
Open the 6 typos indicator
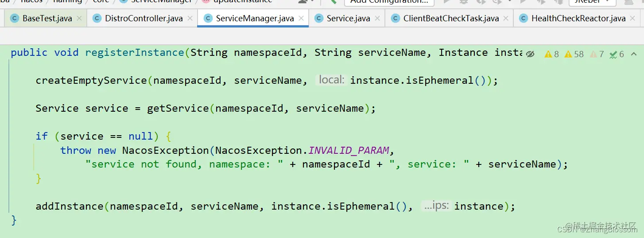click(617, 54)
